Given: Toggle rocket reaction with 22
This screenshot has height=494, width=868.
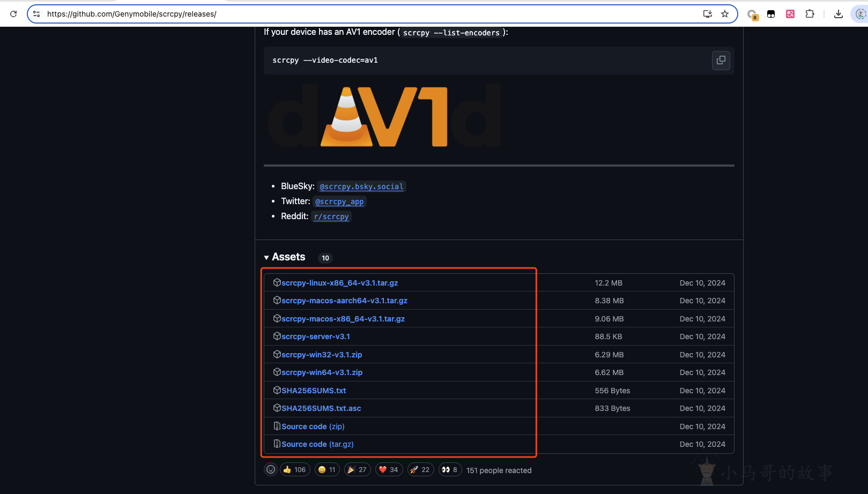Looking at the screenshot, I should [x=421, y=470].
